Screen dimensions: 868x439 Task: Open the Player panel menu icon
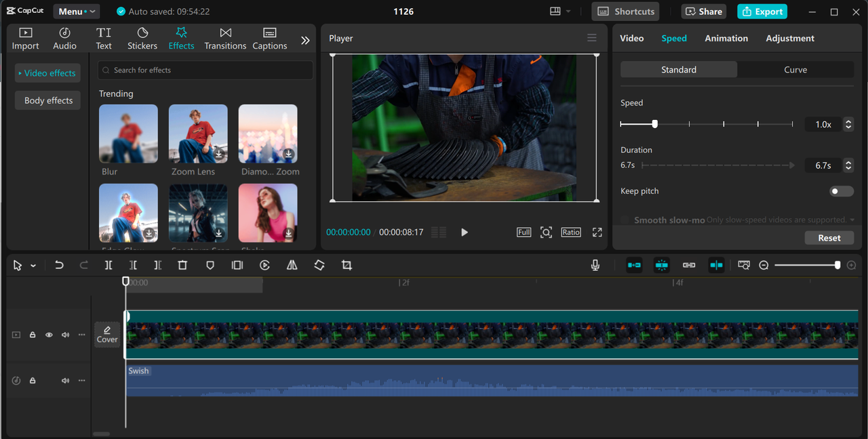click(x=592, y=38)
